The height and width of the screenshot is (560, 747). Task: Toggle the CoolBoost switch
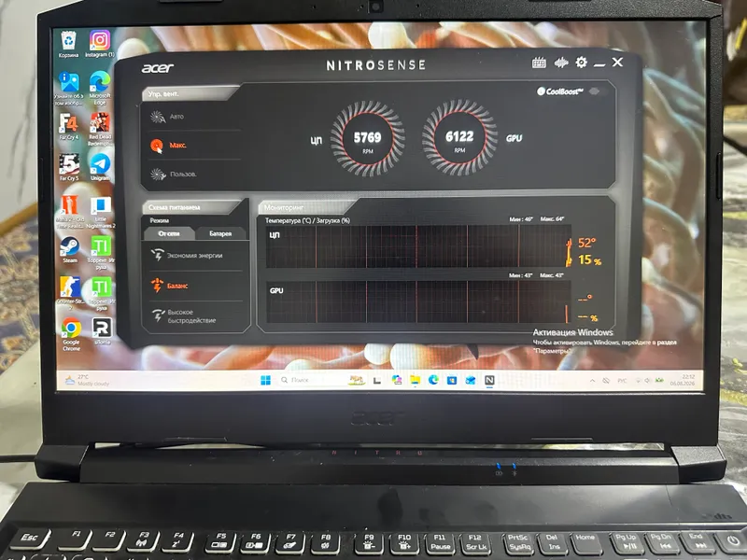point(597,91)
